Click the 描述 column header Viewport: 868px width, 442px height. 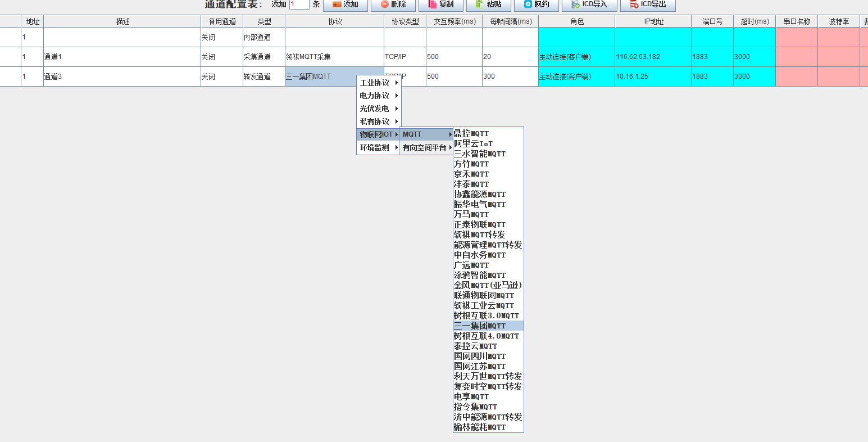[x=122, y=21]
